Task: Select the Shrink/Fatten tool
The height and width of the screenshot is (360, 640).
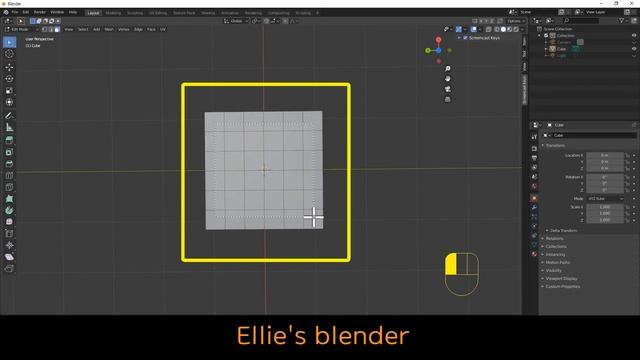Action: pos(9,245)
